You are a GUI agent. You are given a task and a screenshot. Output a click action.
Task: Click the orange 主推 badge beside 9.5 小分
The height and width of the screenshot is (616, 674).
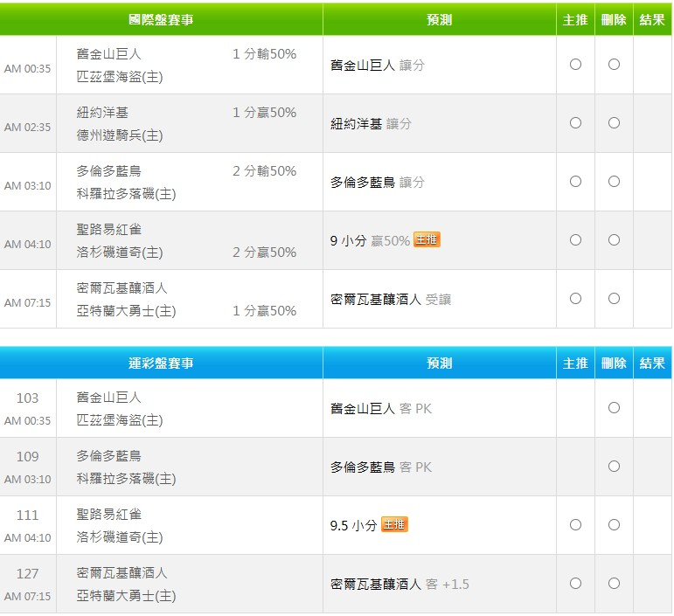[394, 524]
